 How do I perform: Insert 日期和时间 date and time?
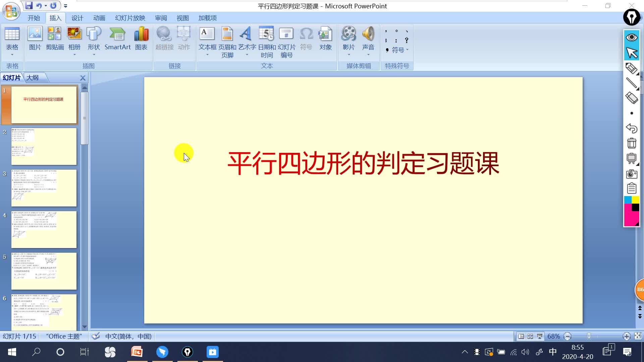pyautogui.click(x=267, y=42)
